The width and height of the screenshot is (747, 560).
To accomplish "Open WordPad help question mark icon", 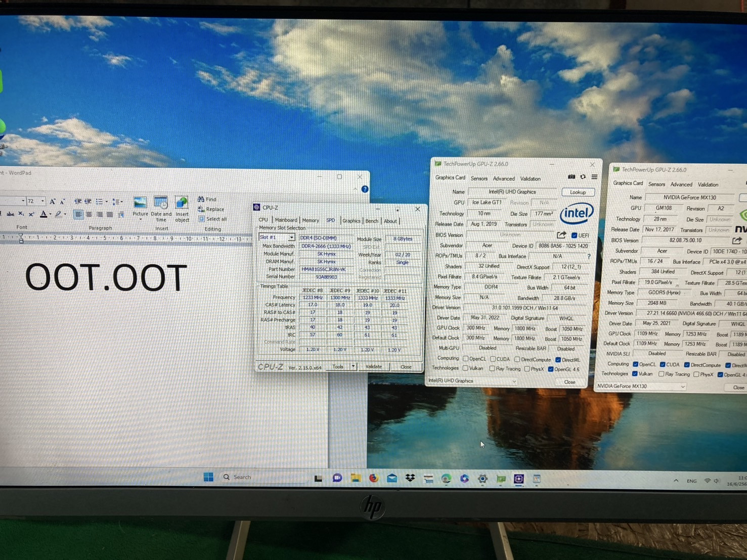I will [365, 189].
